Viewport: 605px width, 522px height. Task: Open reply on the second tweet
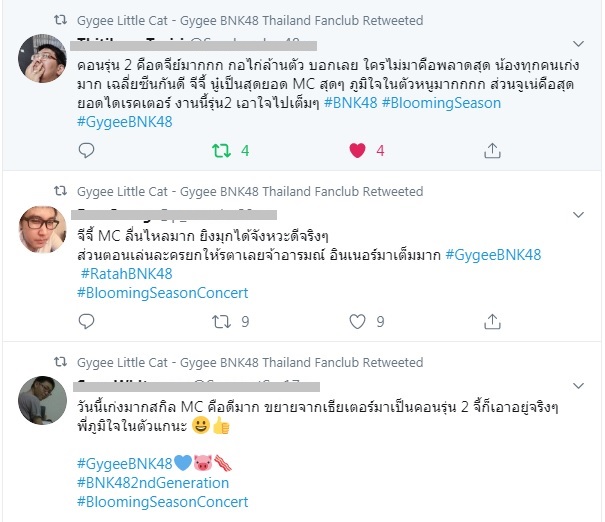[x=86, y=321]
